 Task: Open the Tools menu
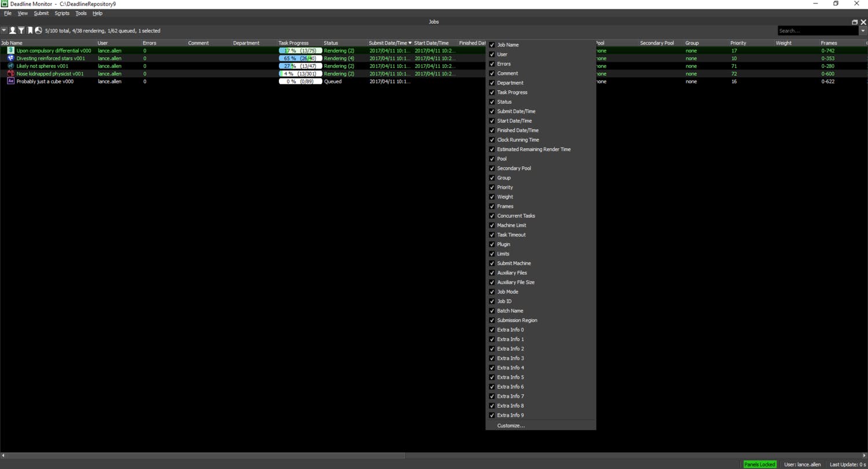tap(81, 13)
